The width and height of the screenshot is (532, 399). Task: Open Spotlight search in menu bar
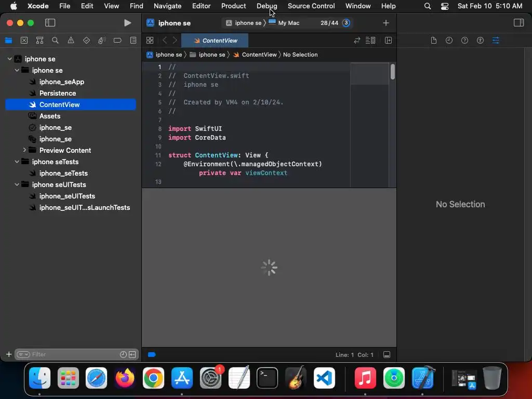428,6
